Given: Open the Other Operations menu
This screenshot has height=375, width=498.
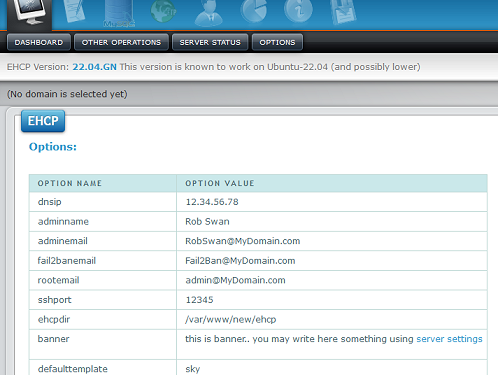Looking at the screenshot, I should tap(121, 42).
